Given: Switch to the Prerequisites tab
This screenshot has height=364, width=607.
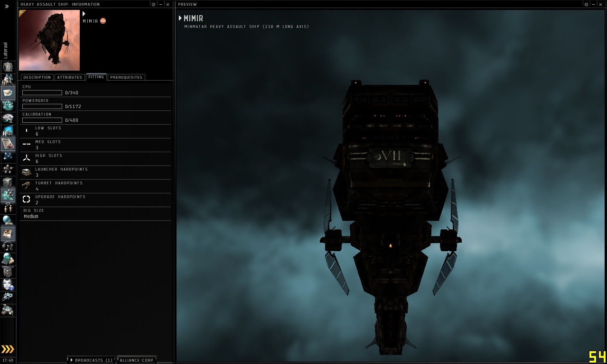Looking at the screenshot, I should tap(126, 77).
